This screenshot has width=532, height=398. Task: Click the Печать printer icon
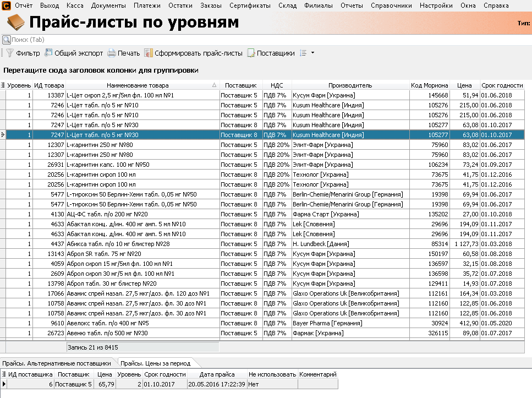pos(111,53)
